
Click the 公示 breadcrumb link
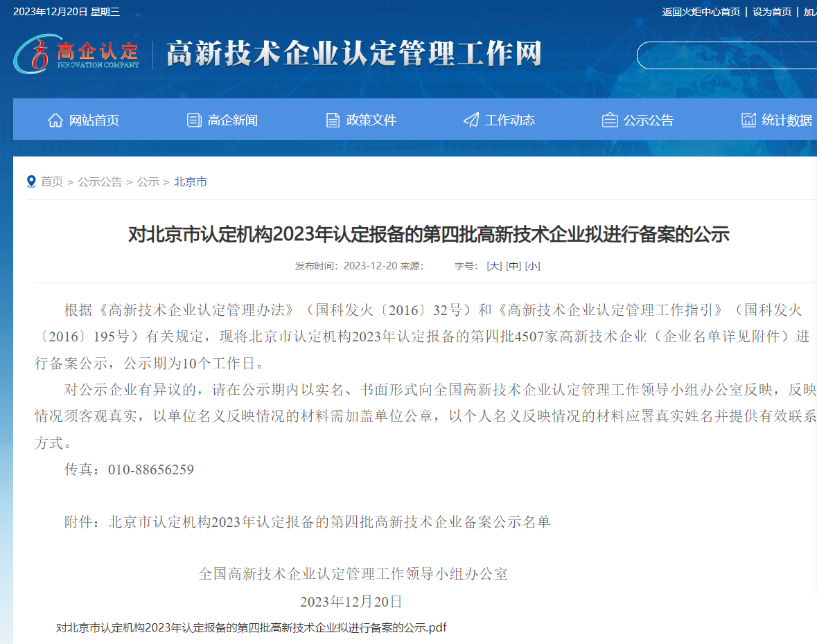148,181
